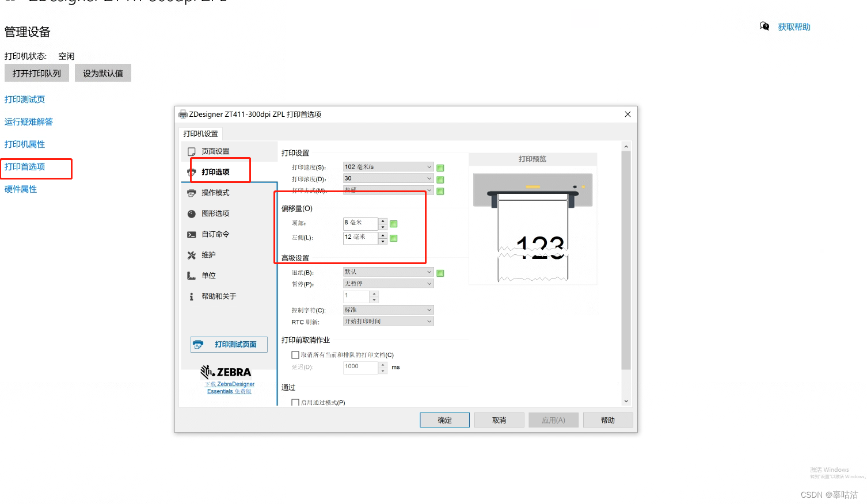867x504 pixels.
Task: Toggle green indicator beside 退纸
Action: point(440,273)
